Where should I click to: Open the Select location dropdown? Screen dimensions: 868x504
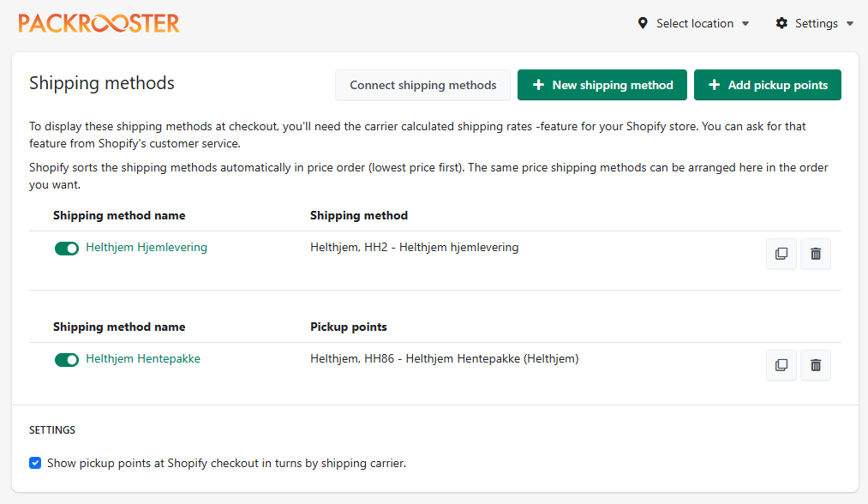(x=695, y=23)
